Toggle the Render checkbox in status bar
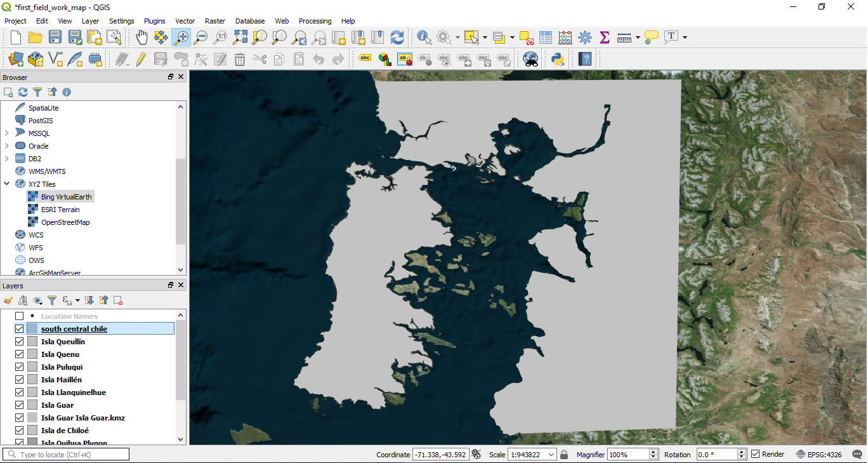Viewport: 868px width, 463px height. tap(755, 454)
